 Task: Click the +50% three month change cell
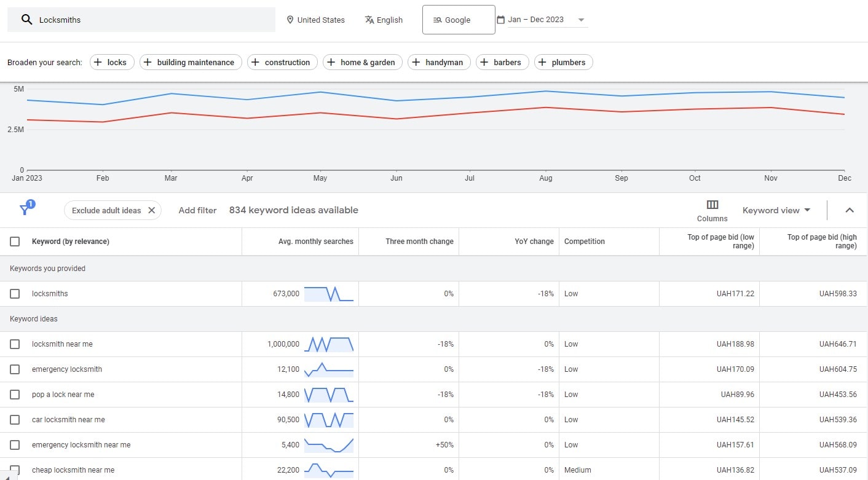coord(444,445)
